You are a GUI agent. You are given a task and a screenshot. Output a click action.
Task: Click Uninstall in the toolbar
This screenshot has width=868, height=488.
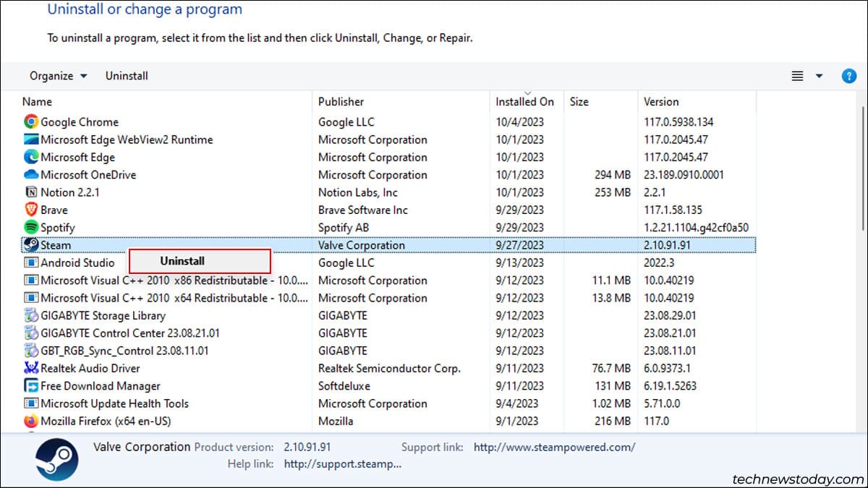click(127, 76)
